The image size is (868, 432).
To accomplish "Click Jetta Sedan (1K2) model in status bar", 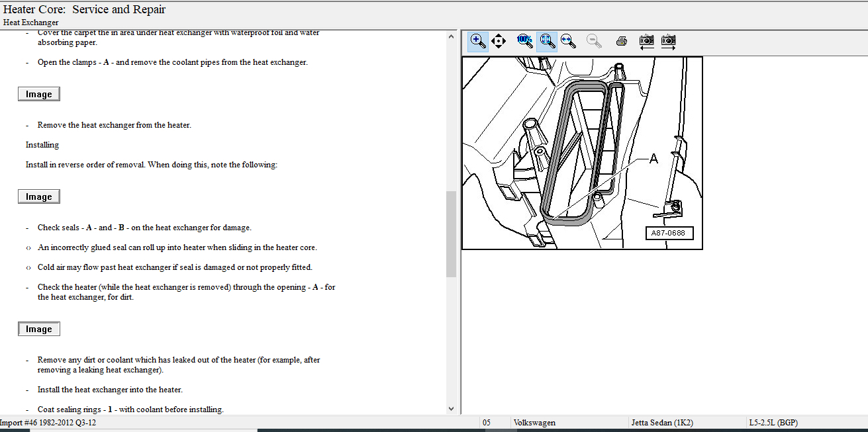I will (663, 422).
